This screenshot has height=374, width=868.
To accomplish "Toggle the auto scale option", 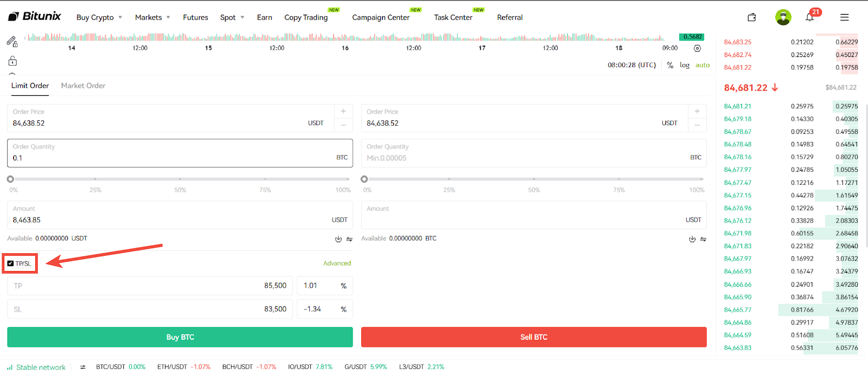I will [x=703, y=65].
